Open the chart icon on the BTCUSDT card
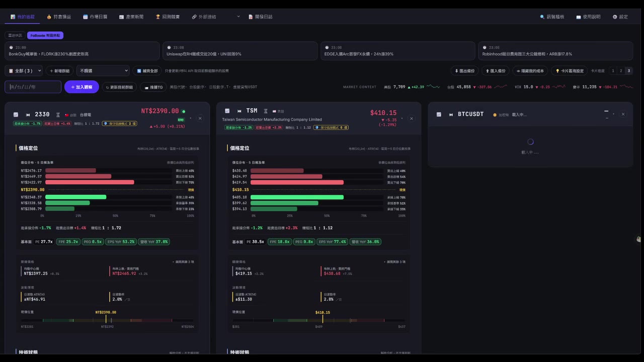The image size is (644, 362). point(439,114)
